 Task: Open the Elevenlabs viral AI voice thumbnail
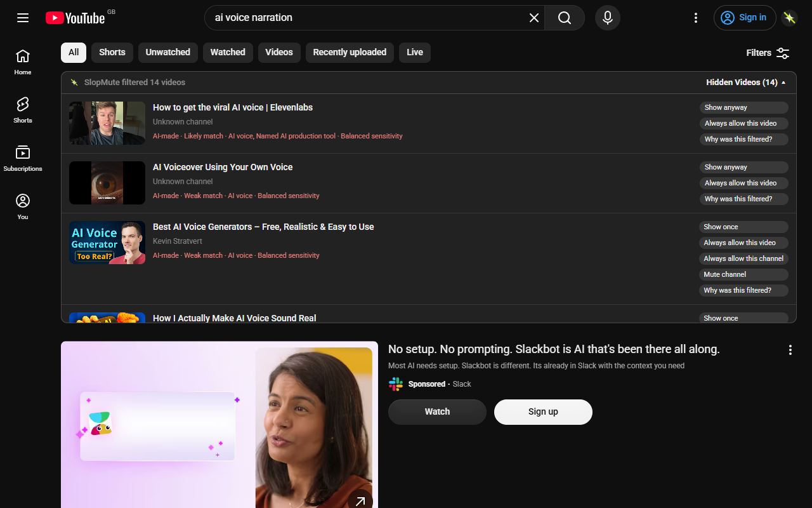[x=107, y=123]
